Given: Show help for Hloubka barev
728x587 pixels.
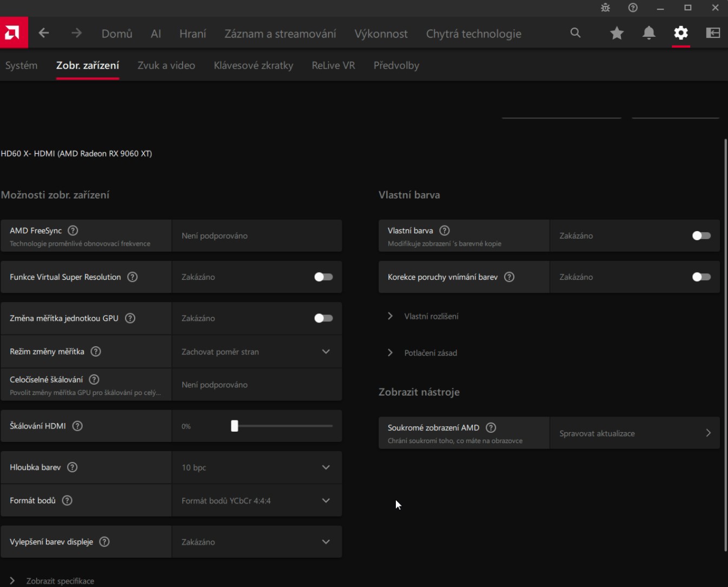Looking at the screenshot, I should [x=72, y=467].
